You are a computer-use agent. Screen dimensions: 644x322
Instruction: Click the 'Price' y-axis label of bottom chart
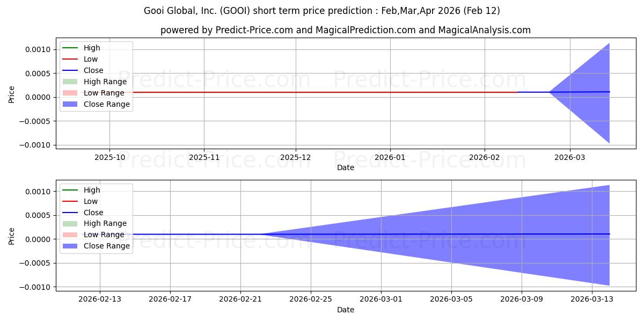click(x=12, y=236)
